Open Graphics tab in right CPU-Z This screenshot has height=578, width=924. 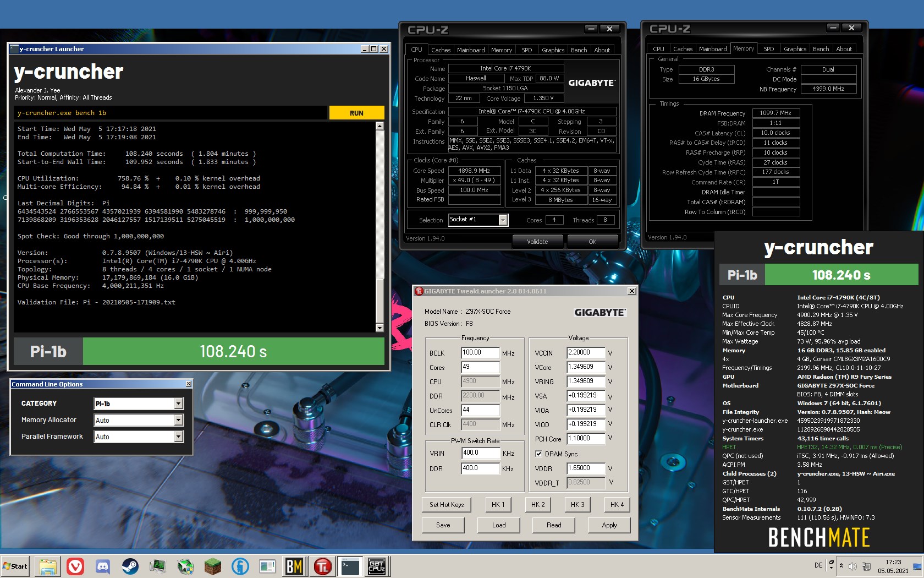[795, 49]
